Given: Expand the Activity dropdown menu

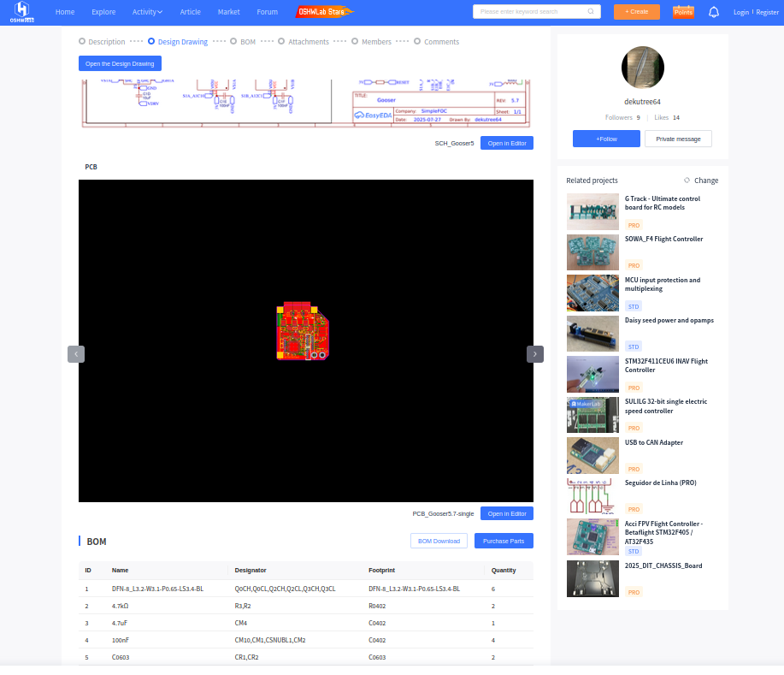Looking at the screenshot, I should pyautogui.click(x=147, y=12).
